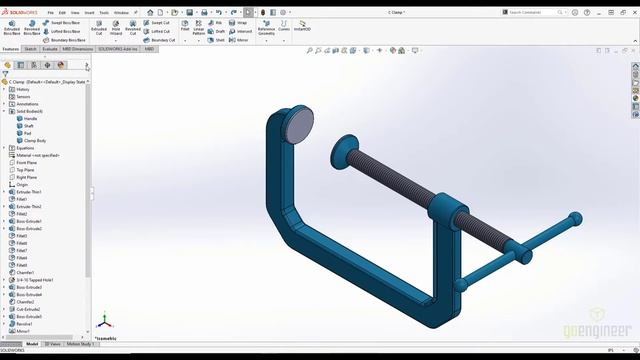Pick the Lofted Cut tool

point(156,31)
